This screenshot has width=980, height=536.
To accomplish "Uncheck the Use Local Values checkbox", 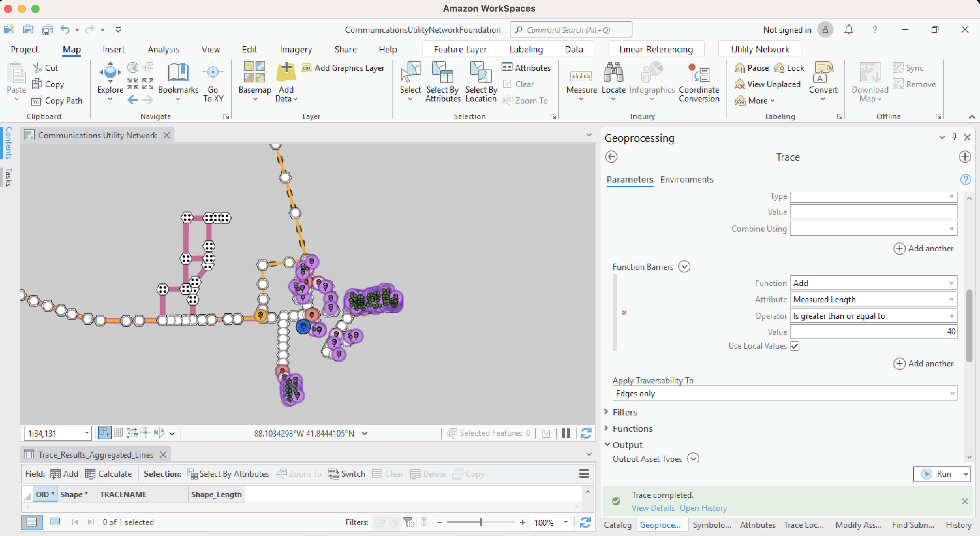I will click(794, 346).
